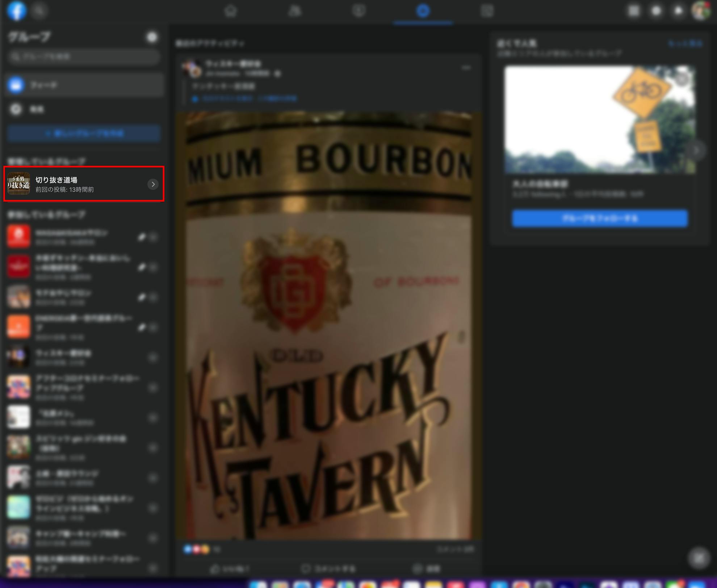Select the Discover item in the groups sidebar
Image resolution: width=717 pixels, height=588 pixels.
pyautogui.click(x=84, y=109)
